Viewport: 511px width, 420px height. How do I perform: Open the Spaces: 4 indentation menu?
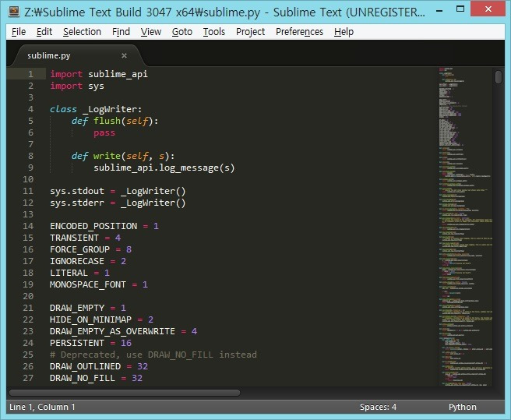pos(378,407)
